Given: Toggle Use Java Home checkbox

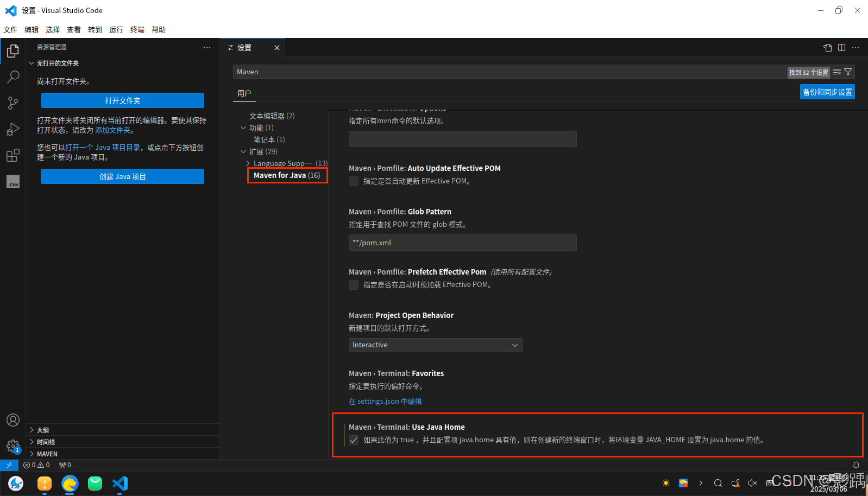Looking at the screenshot, I should pyautogui.click(x=354, y=440).
